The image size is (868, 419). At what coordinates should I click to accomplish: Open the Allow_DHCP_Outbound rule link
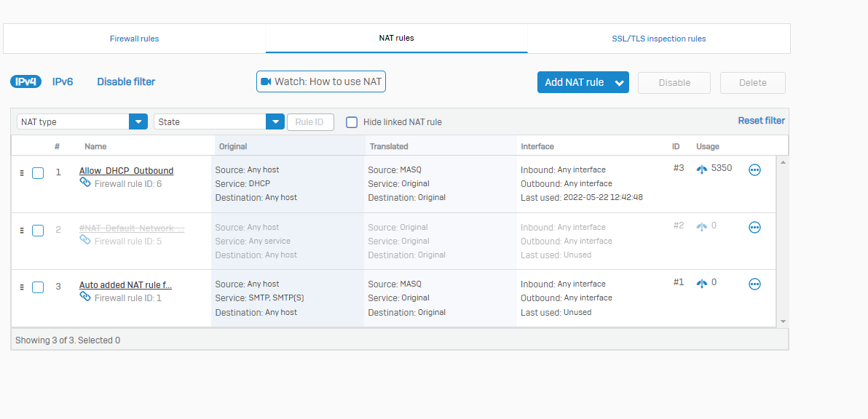click(x=126, y=171)
